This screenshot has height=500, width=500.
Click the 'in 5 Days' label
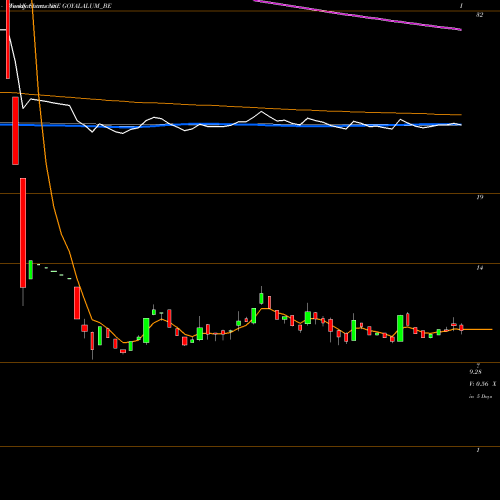point(480,397)
